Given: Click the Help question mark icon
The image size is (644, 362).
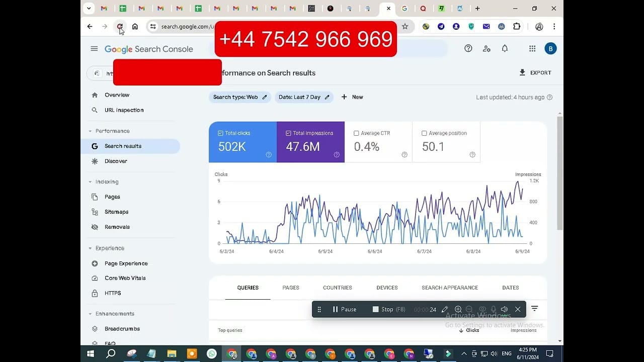Looking at the screenshot, I should (468, 49).
